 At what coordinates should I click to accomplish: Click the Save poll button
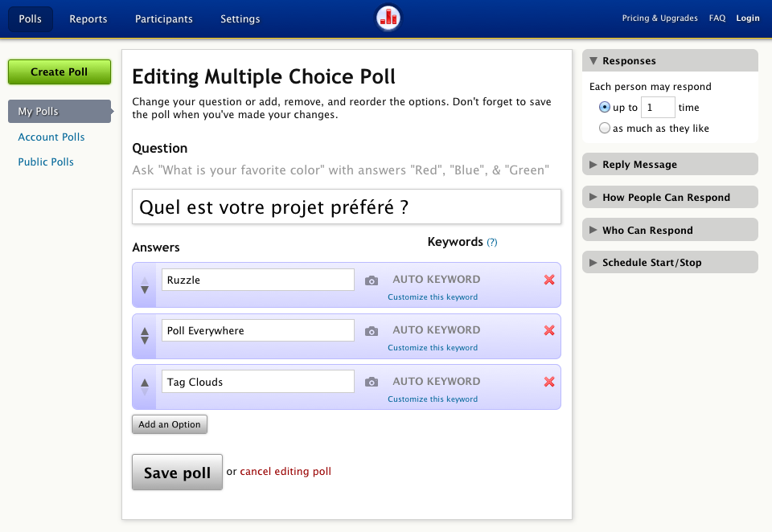[x=177, y=472]
